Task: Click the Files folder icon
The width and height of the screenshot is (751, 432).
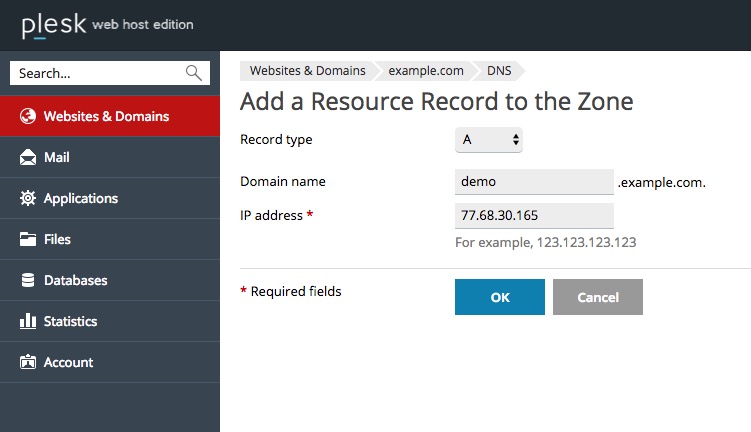Action: coord(28,239)
